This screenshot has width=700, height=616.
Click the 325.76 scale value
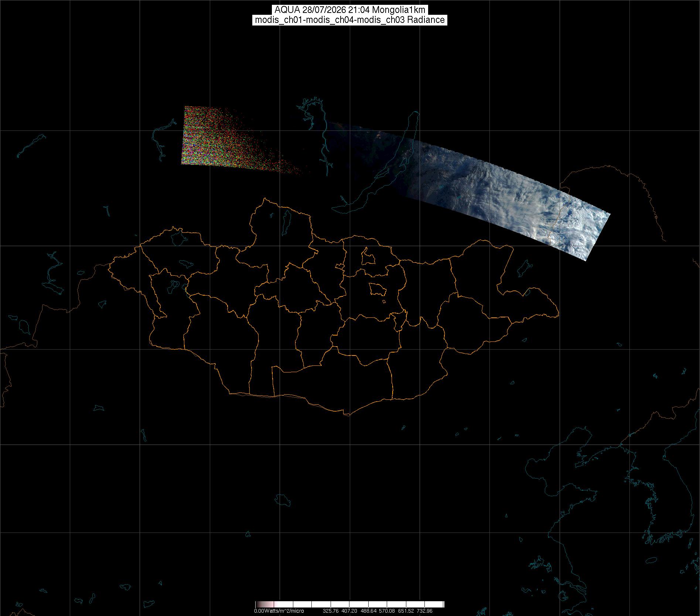[x=331, y=611]
